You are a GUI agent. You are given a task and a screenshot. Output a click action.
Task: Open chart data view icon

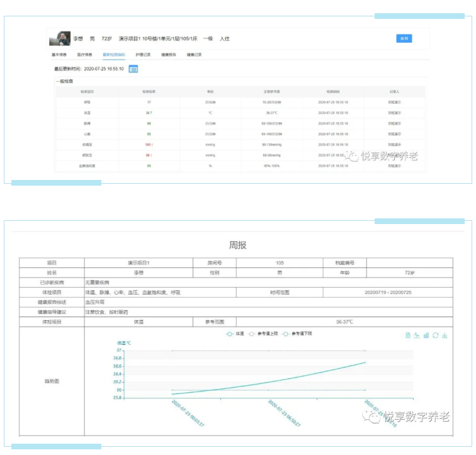tap(408, 335)
